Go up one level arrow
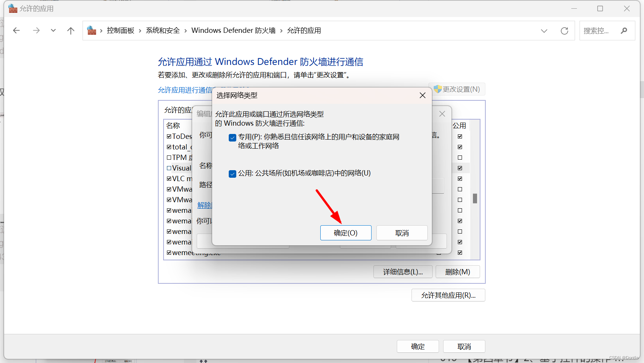 pos(70,31)
